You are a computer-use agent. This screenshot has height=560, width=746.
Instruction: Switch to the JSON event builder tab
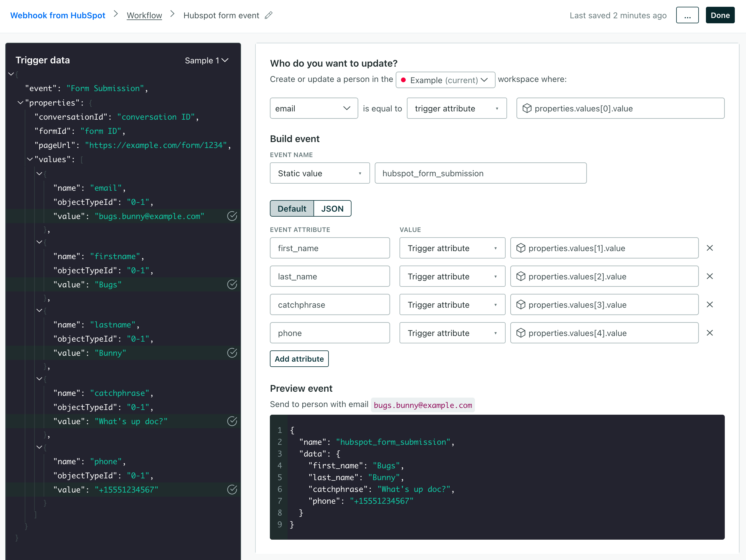(x=332, y=208)
